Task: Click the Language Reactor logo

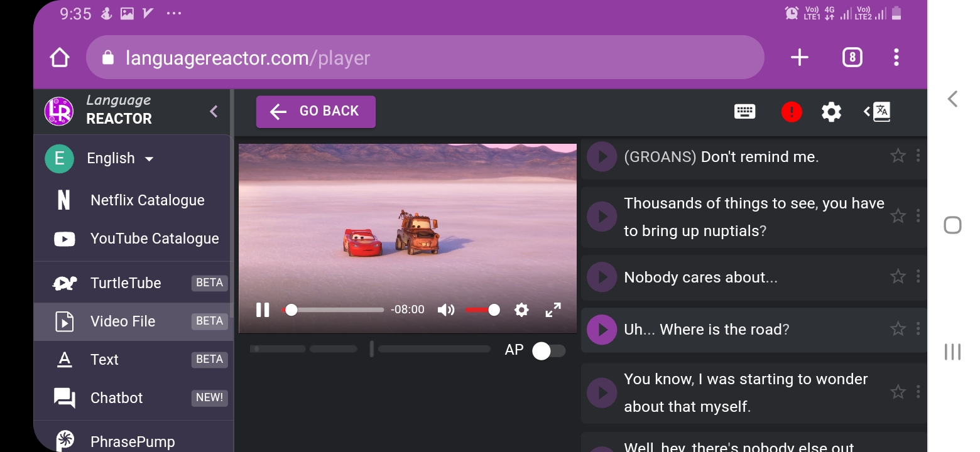Action: (59, 111)
